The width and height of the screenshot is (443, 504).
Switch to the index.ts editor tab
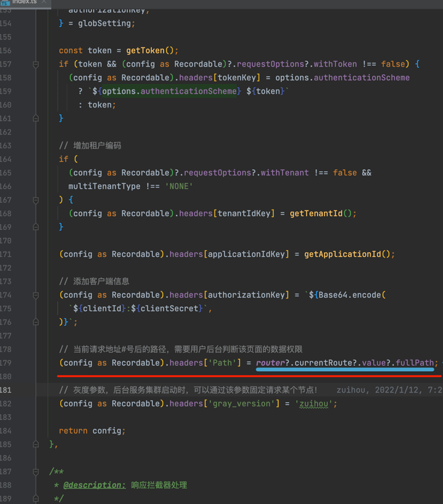point(23,2)
